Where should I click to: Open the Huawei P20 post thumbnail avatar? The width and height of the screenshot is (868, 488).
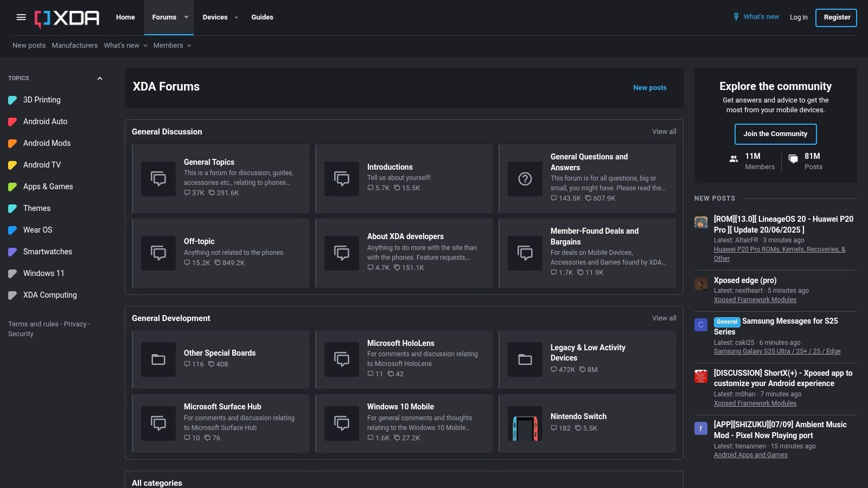[700, 222]
